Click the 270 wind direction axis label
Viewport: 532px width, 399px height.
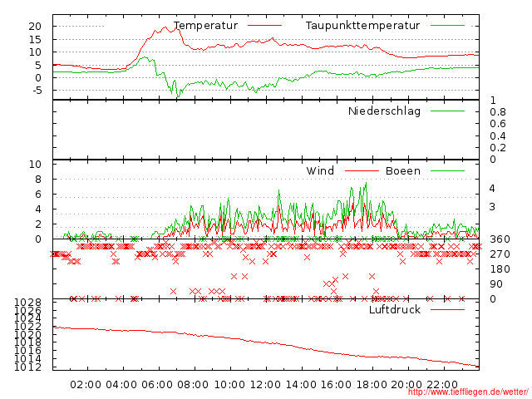tap(500, 254)
